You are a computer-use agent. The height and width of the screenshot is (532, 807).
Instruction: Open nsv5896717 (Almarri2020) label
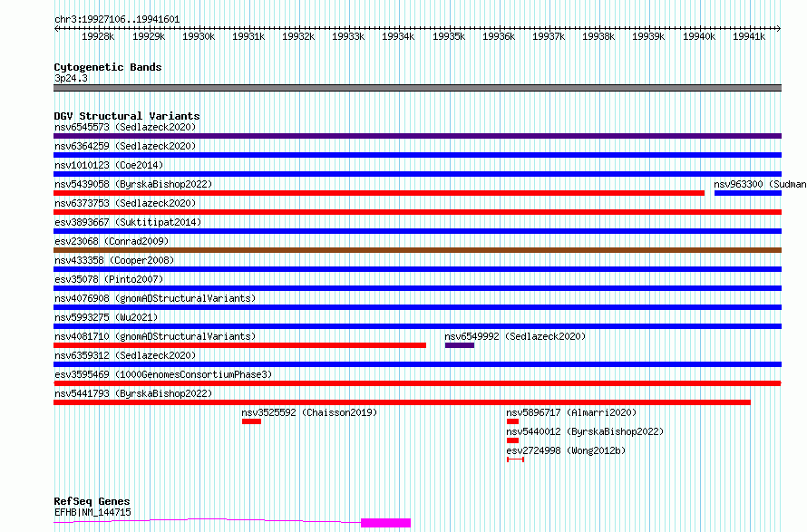(x=571, y=412)
